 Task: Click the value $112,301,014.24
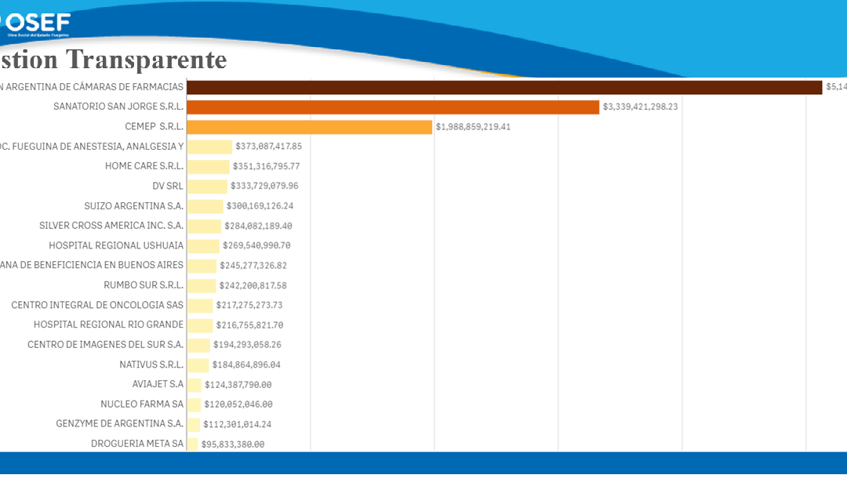[x=237, y=424]
